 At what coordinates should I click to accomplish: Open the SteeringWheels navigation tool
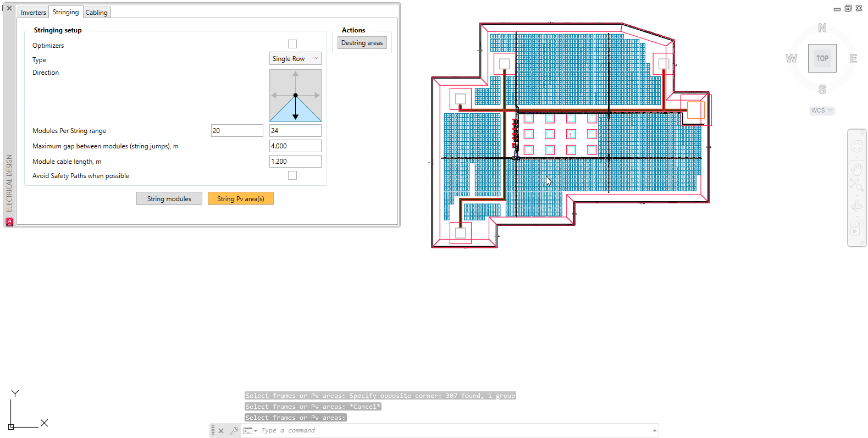[x=857, y=146]
